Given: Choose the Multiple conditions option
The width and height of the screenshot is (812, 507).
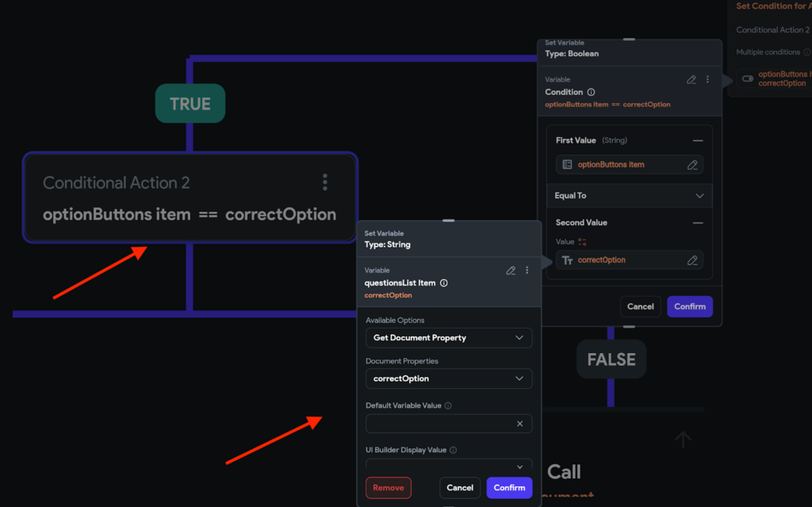Looking at the screenshot, I should [x=766, y=52].
